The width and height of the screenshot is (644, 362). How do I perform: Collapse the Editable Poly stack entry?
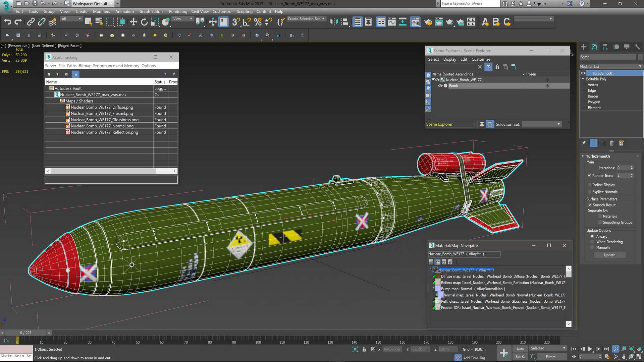(x=583, y=79)
